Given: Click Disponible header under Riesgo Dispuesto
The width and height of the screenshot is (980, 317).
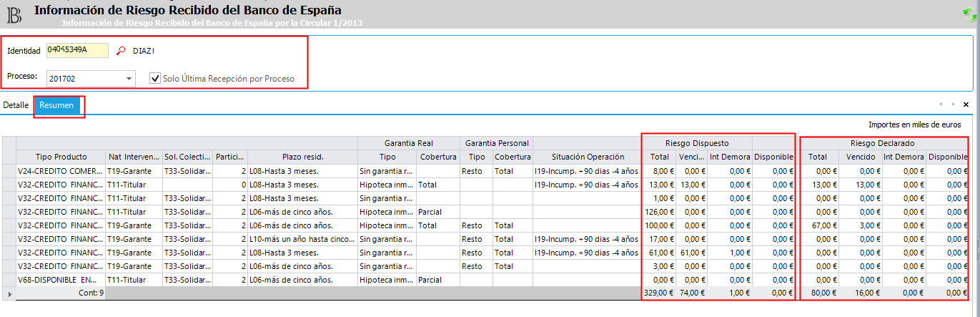Looking at the screenshot, I should pyautogui.click(x=773, y=157).
